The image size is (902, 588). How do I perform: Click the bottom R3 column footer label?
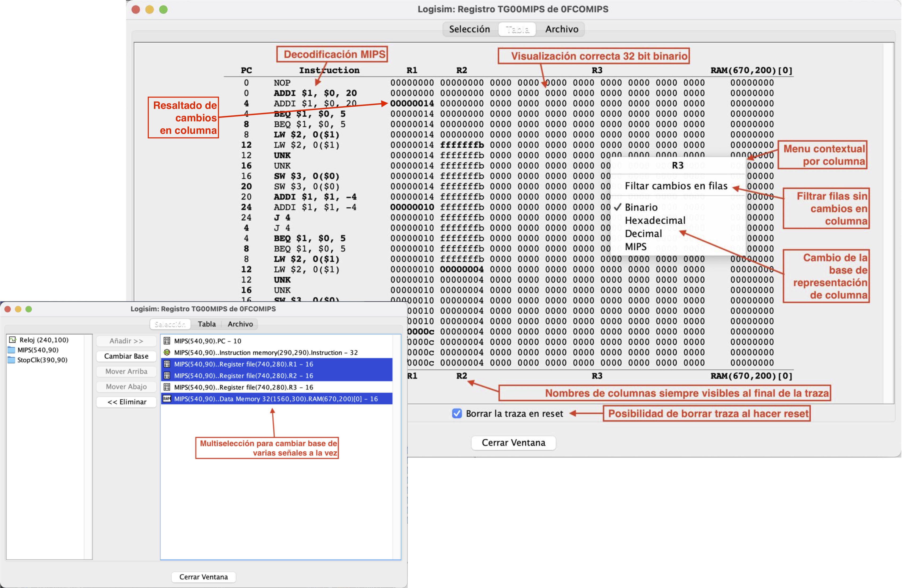(597, 376)
